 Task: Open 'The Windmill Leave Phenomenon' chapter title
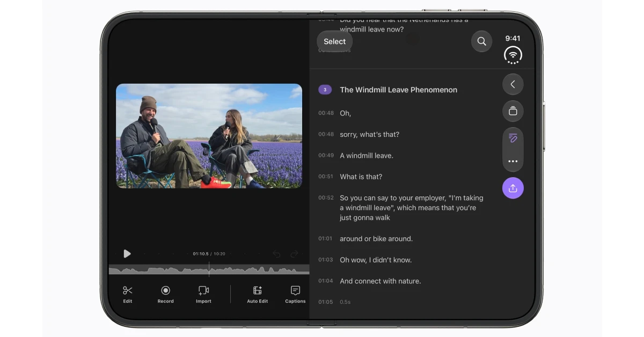[398, 90]
